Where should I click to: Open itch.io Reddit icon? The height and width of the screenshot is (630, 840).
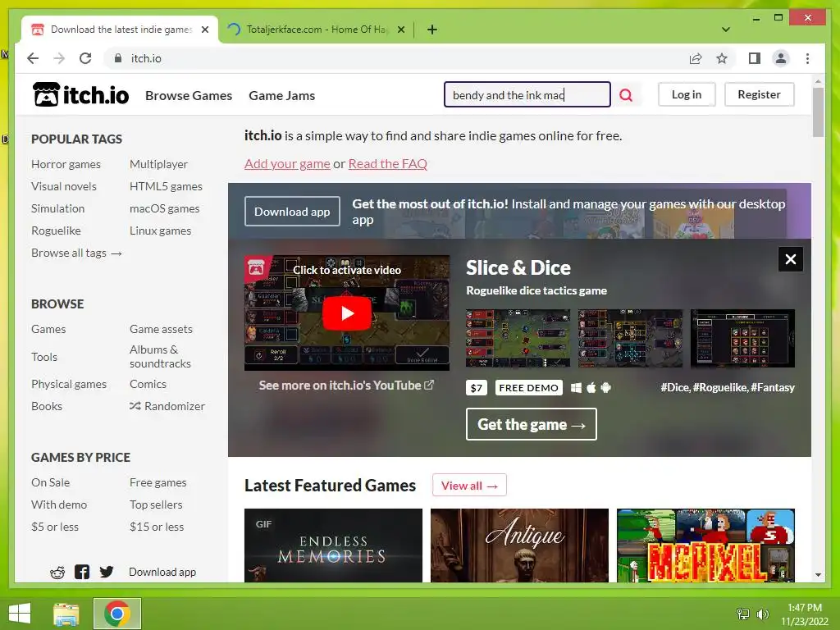(x=57, y=572)
